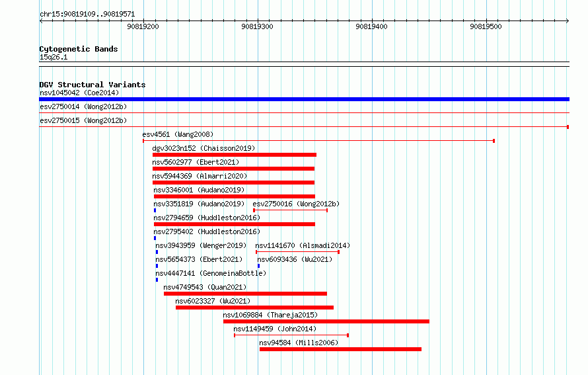Click the Cytogenetic Bands track title
The height and width of the screenshot is (375, 588).
79,49
